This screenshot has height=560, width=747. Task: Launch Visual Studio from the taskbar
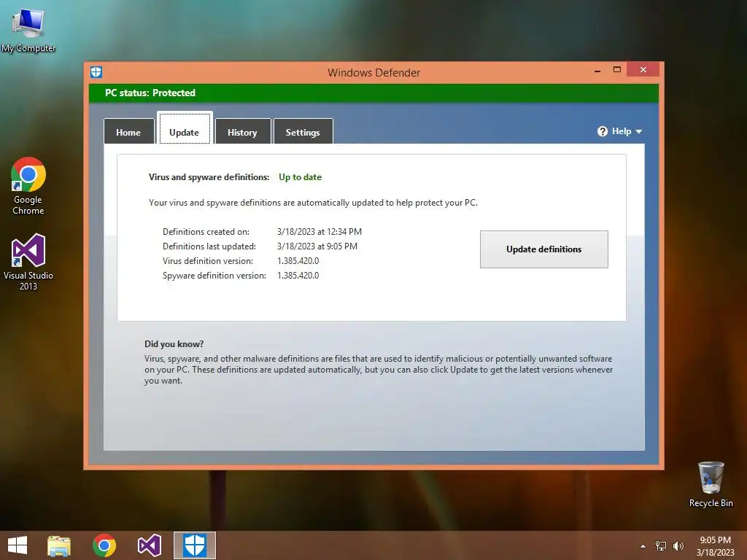[150, 545]
